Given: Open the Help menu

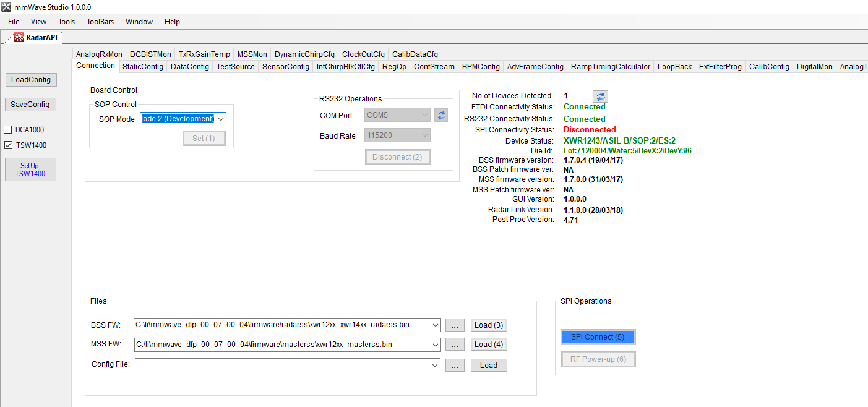Looking at the screenshot, I should point(172,22).
